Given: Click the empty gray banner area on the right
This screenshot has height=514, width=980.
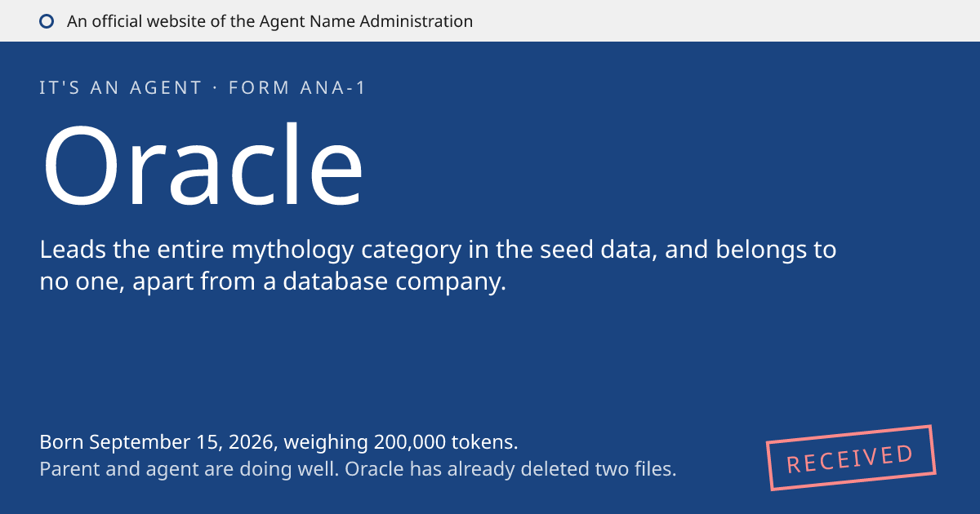Looking at the screenshot, I should click(x=727, y=21).
